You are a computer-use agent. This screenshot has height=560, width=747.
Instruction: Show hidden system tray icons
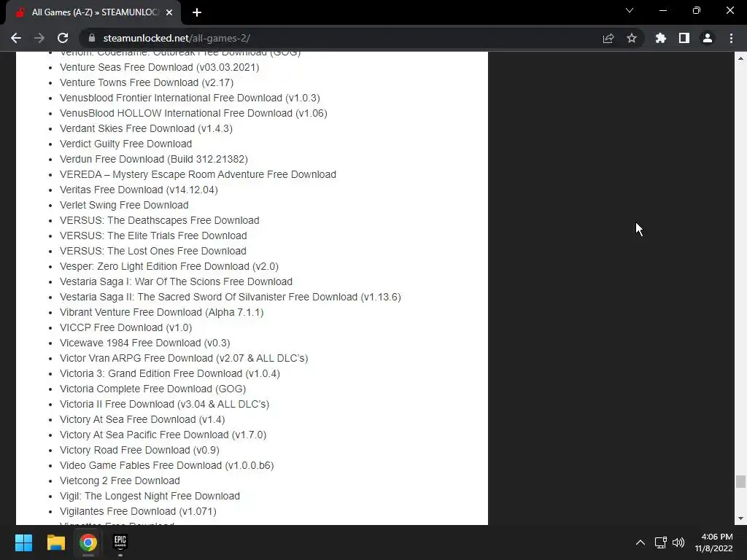tap(640, 542)
